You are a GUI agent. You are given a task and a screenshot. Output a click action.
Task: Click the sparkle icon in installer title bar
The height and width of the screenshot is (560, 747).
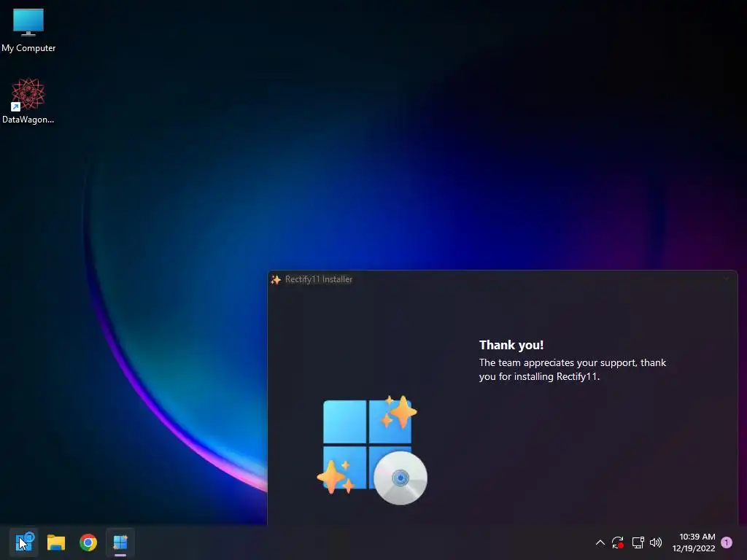pyautogui.click(x=276, y=279)
